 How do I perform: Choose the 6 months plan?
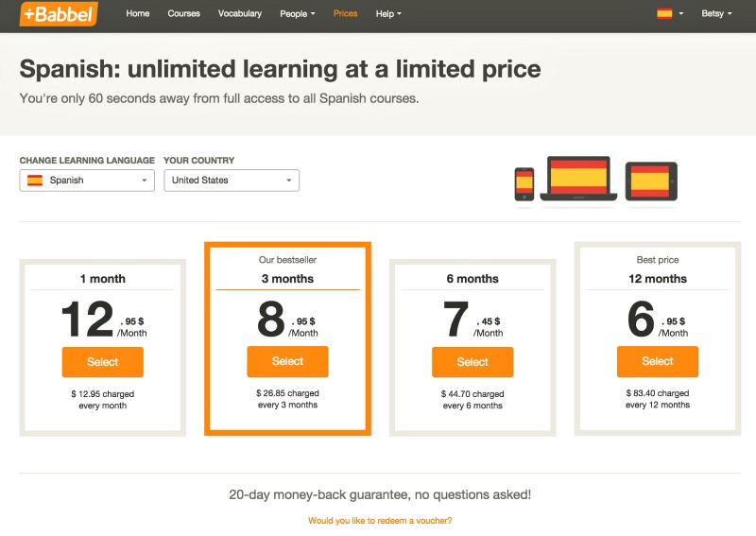(x=472, y=362)
